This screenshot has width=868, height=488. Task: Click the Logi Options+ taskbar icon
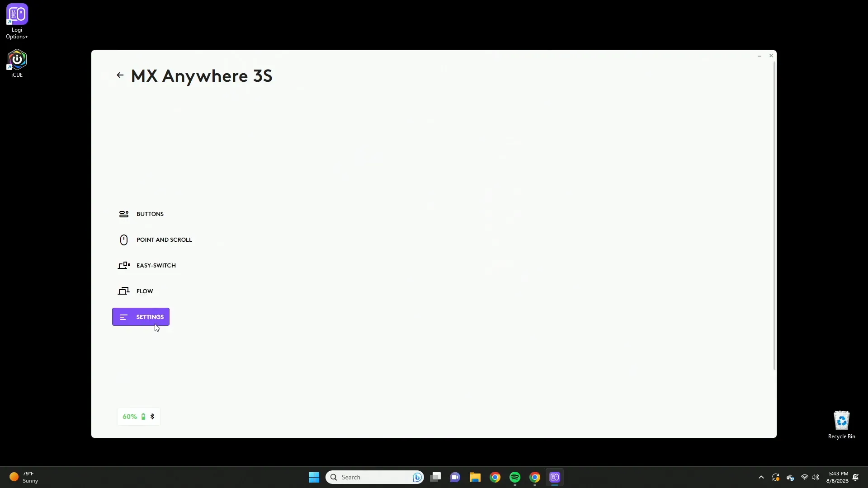(x=555, y=477)
